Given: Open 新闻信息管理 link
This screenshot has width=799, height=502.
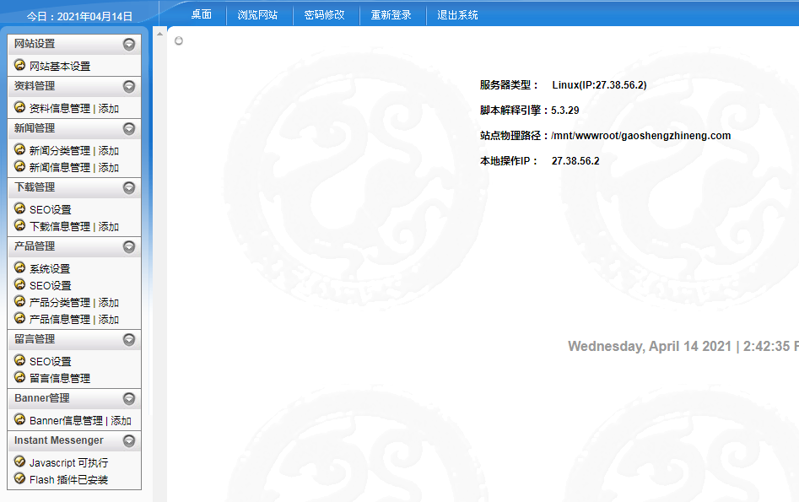Looking at the screenshot, I should (x=60, y=168).
